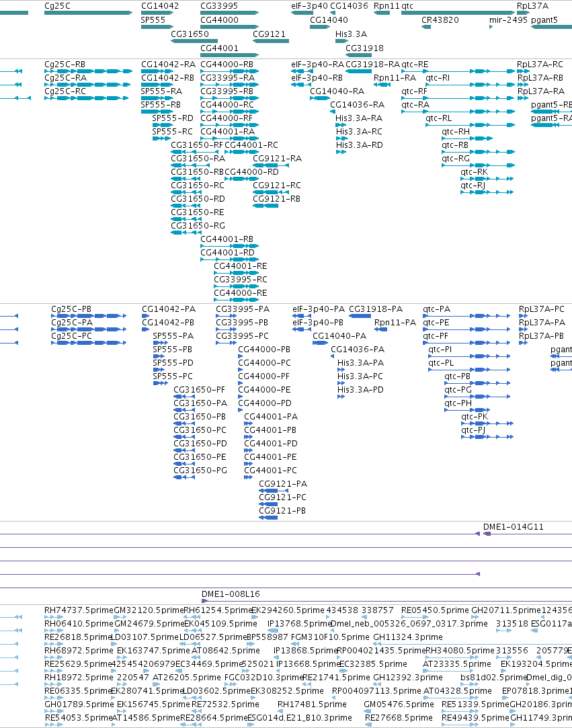
Task: Select protein RpL37A-PB
Action: pyautogui.click(x=541, y=336)
